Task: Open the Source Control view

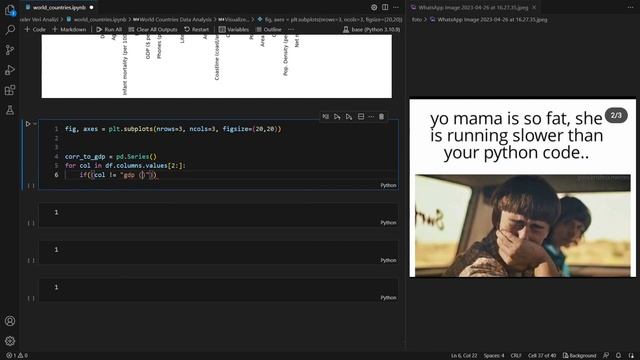Action: coord(10,50)
